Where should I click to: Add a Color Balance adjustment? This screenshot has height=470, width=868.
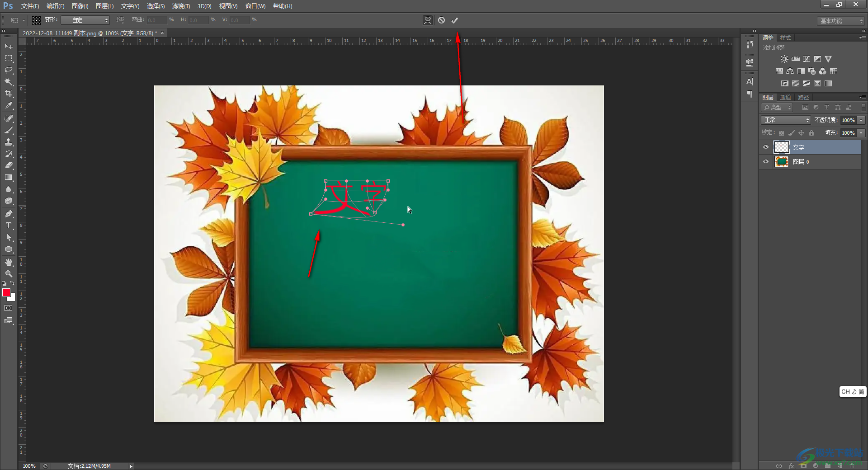790,71
